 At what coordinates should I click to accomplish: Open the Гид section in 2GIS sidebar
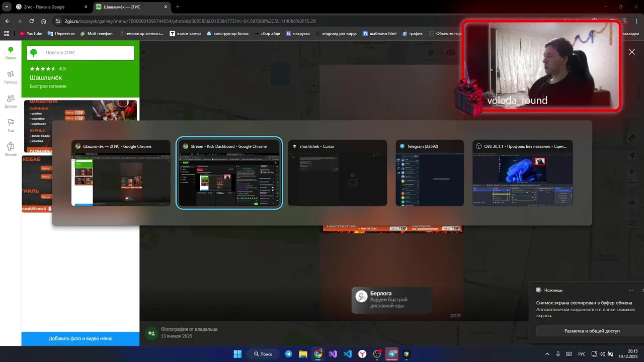pyautogui.click(x=11, y=125)
